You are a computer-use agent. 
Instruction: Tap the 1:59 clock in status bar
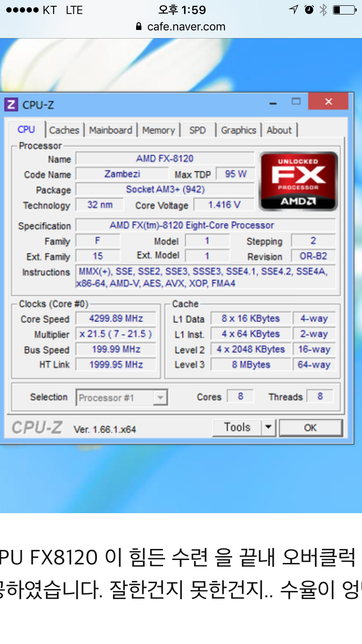182,10
